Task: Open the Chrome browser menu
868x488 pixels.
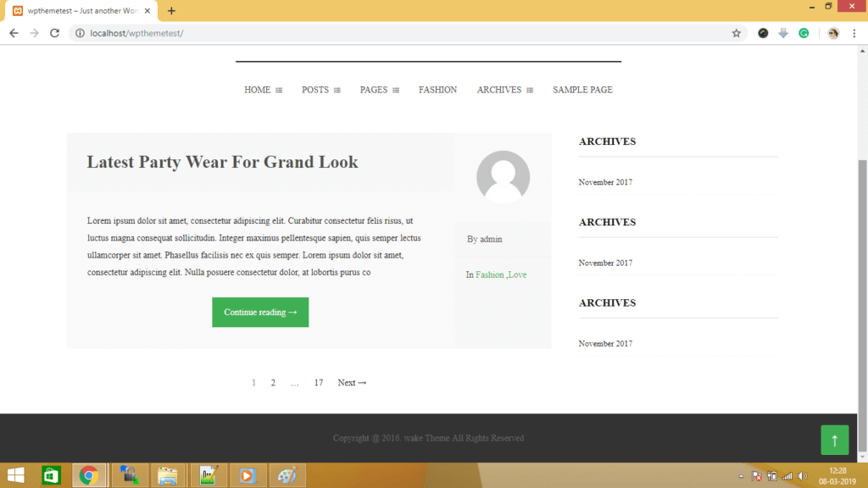Action: (x=852, y=32)
